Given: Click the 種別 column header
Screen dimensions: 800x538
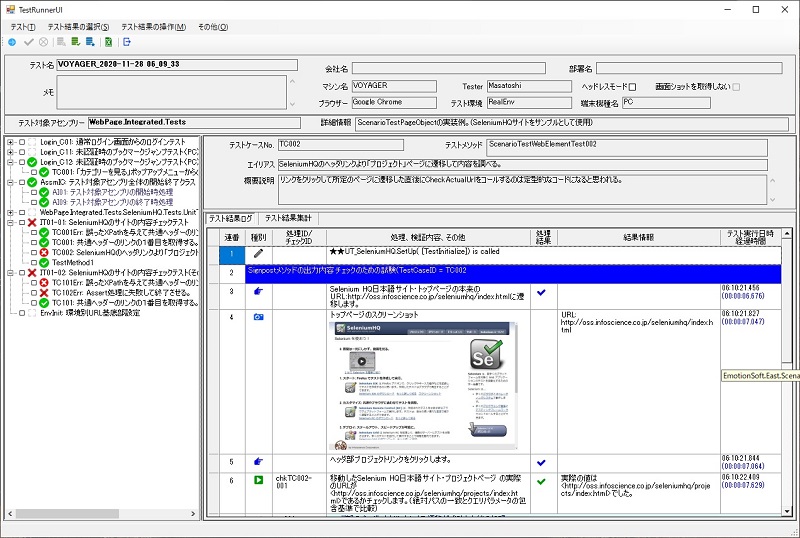Looking at the screenshot, I should tap(259, 238).
